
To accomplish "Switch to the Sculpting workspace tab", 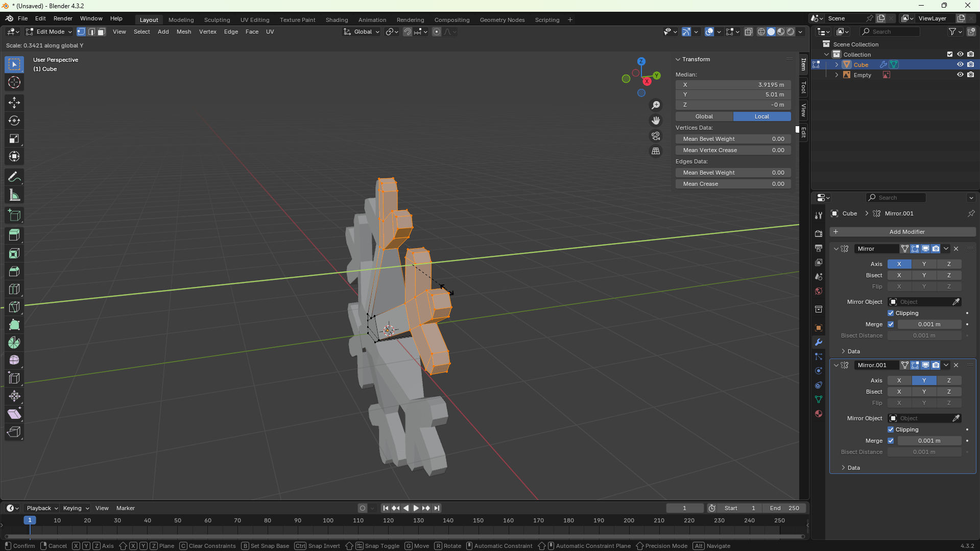I will coord(217,20).
